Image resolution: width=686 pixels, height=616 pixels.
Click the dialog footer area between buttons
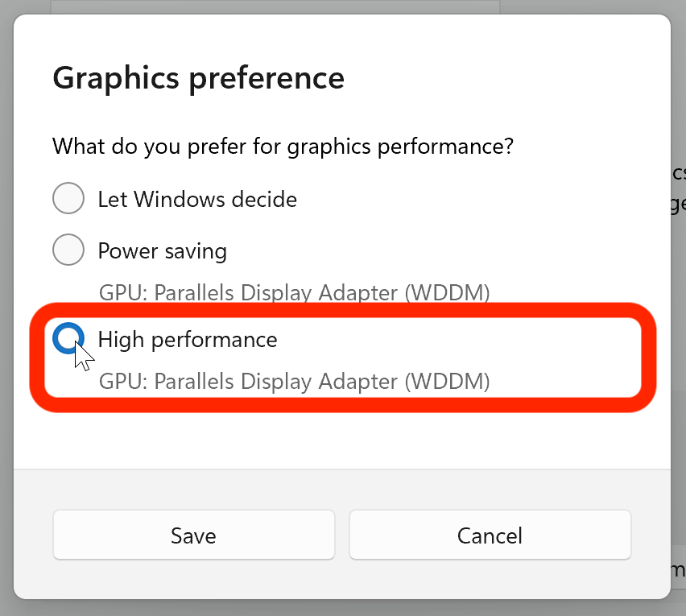pyautogui.click(x=342, y=535)
